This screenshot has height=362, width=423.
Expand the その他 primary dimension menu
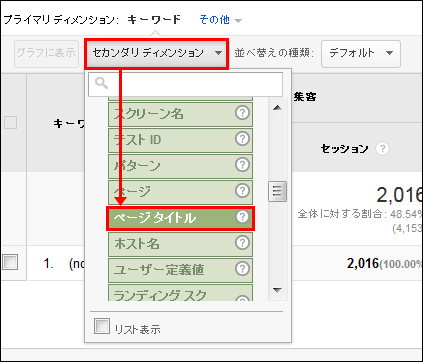220,20
